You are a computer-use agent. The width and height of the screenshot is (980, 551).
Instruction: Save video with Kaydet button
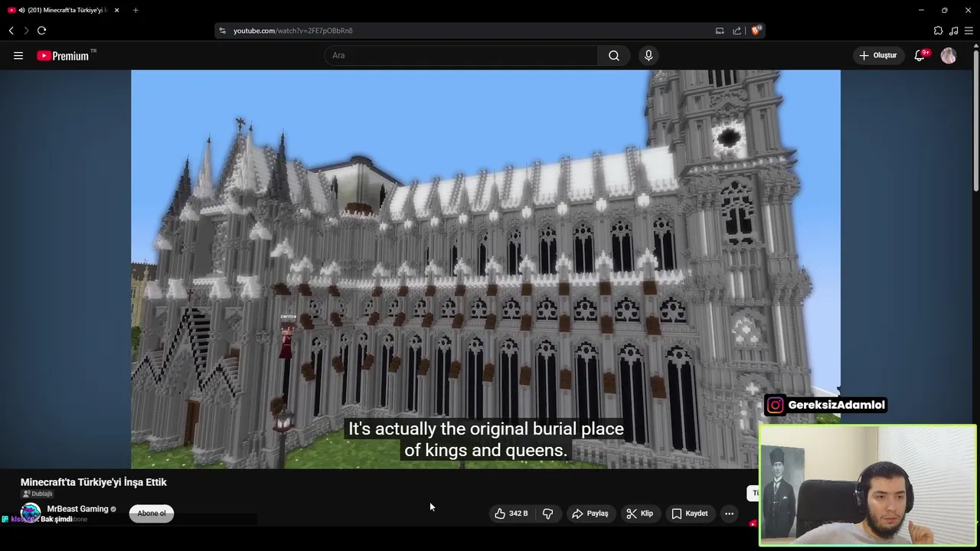(x=690, y=514)
